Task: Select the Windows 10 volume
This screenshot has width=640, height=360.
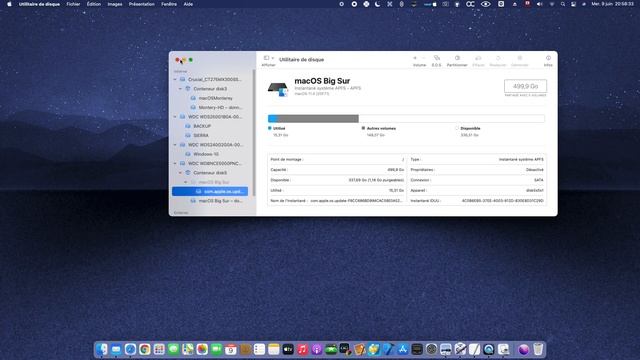Action: 210,154
